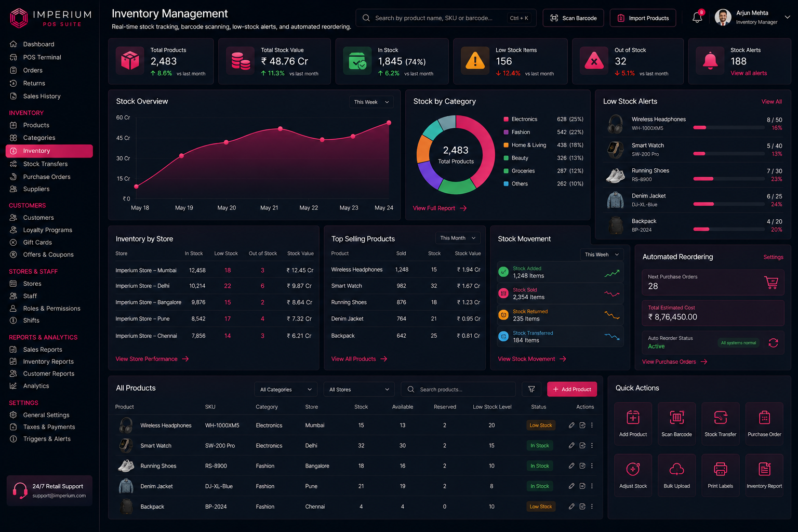
Task: Go to Purchase Orders in sidebar
Action: click(x=47, y=177)
